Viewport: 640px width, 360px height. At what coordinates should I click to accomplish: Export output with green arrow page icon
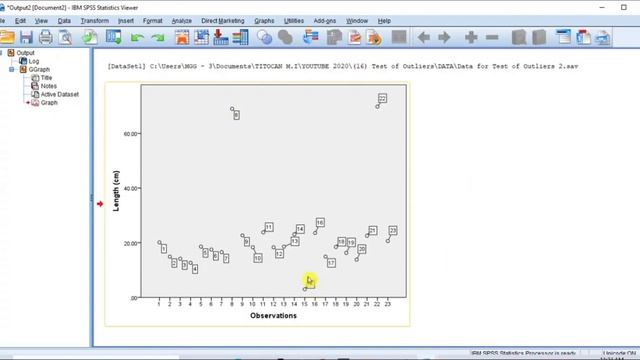pos(90,38)
